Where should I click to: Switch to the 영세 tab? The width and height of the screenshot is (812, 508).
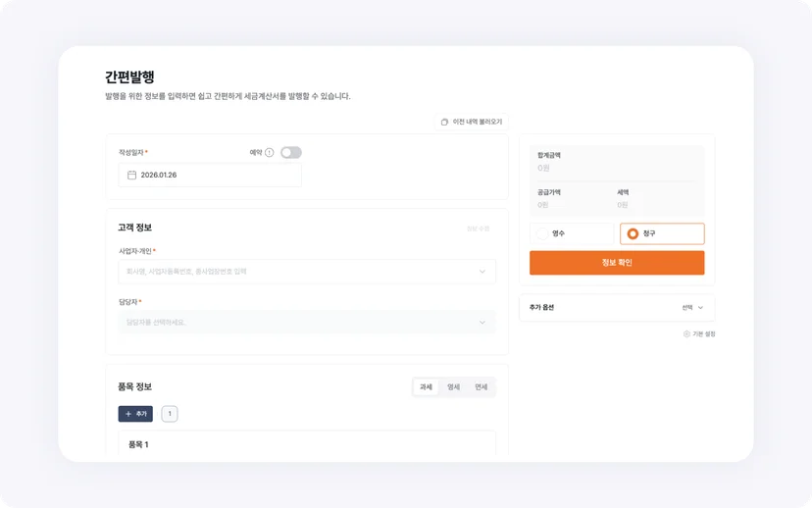[454, 386]
